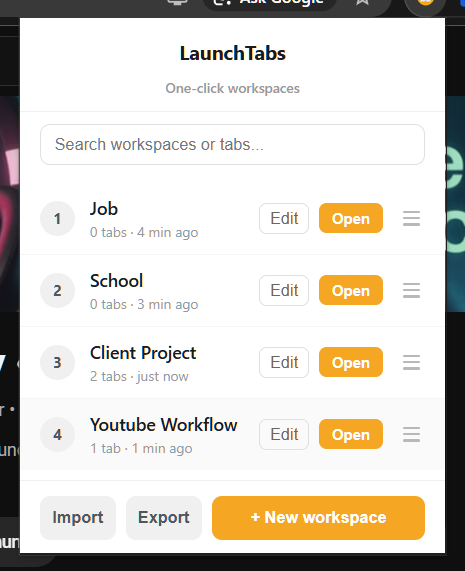465x571 pixels.
Task: Click the LaunchTabs title
Action: coord(233,54)
